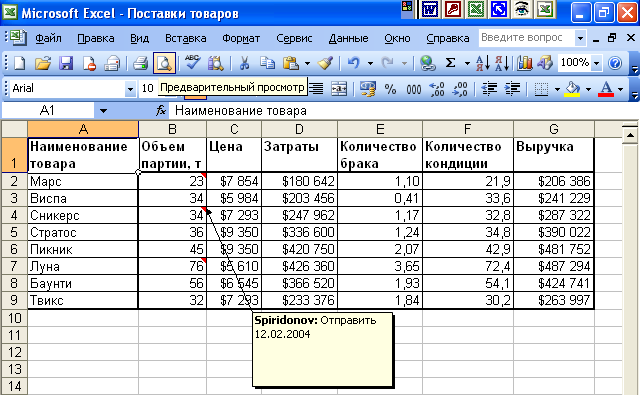Expand the fill color dropdown arrow
This screenshot has height=395, width=640.
(588, 89)
